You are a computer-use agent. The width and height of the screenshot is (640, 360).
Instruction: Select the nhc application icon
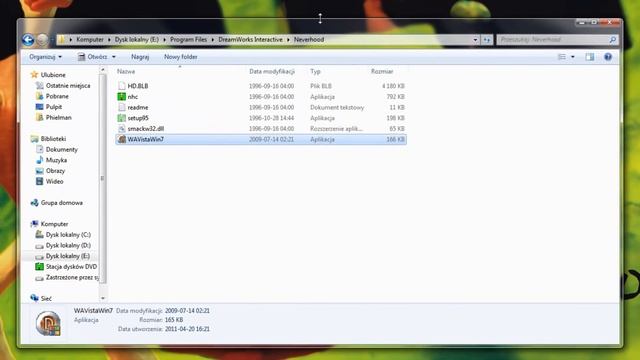click(x=121, y=96)
